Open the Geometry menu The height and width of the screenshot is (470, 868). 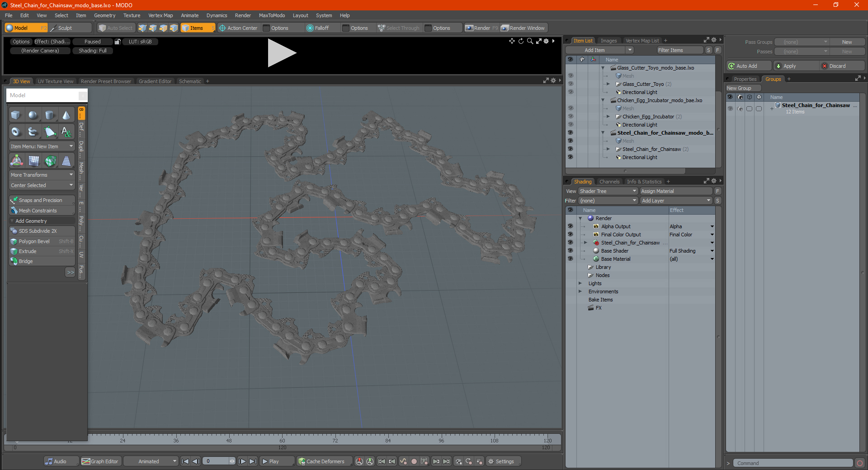pyautogui.click(x=104, y=15)
